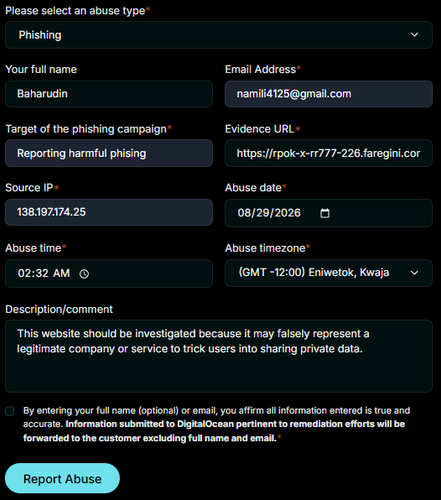The width and height of the screenshot is (441, 500).
Task: Click the Email Address input field
Action: click(329, 94)
